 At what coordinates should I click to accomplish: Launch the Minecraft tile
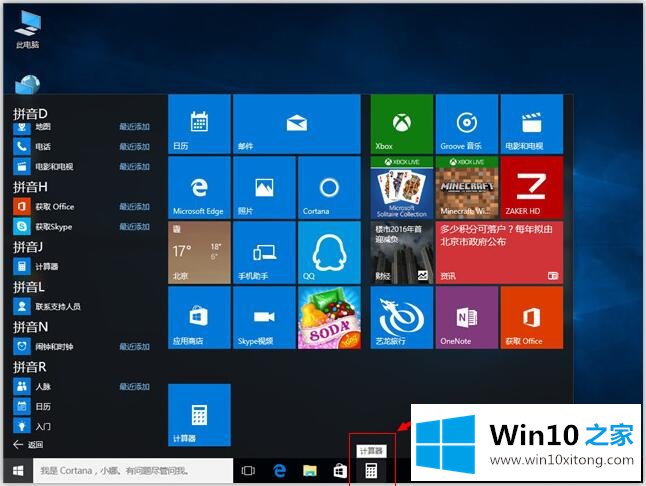click(x=467, y=187)
